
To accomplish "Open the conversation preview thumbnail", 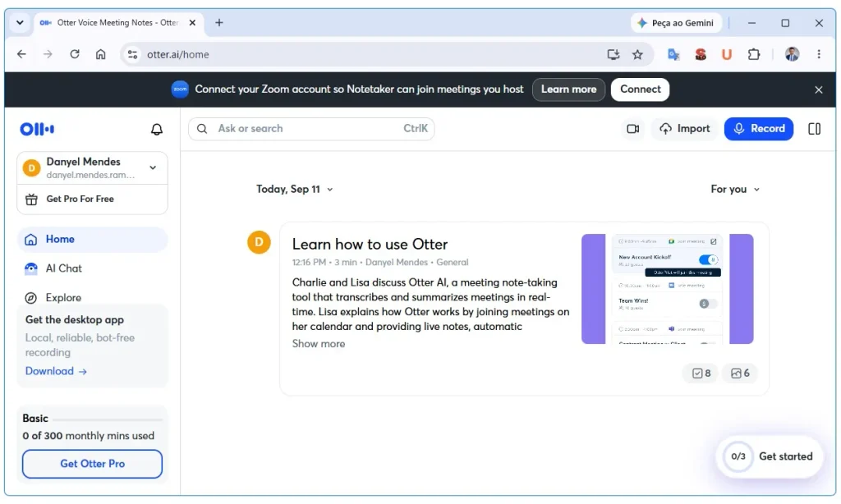I will (x=667, y=289).
